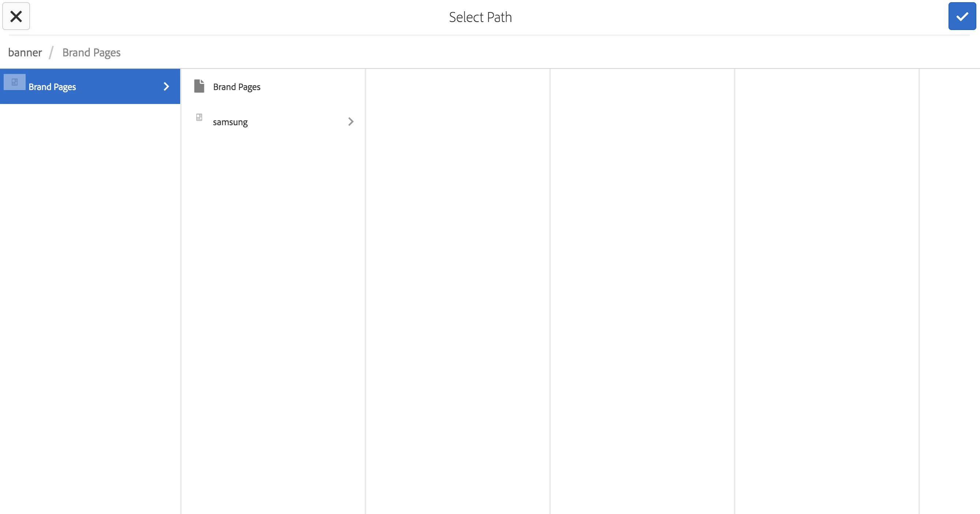Click the empty fifth column

827,266
